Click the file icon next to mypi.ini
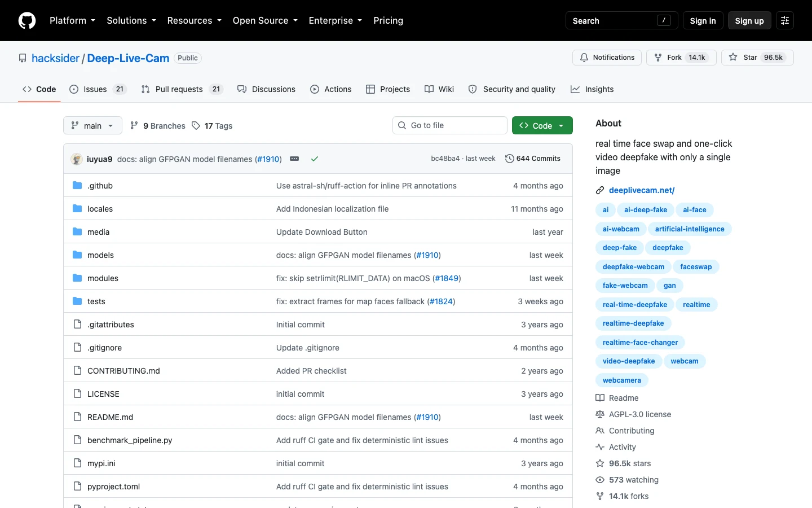The height and width of the screenshot is (508, 812). pos(77,463)
